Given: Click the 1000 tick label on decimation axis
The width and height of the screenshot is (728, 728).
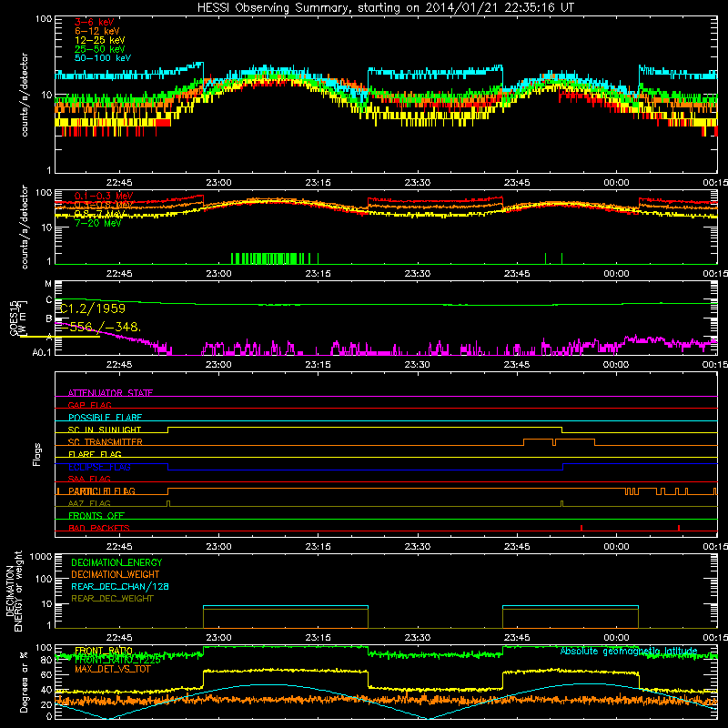Looking at the screenshot, I should click(x=41, y=557).
